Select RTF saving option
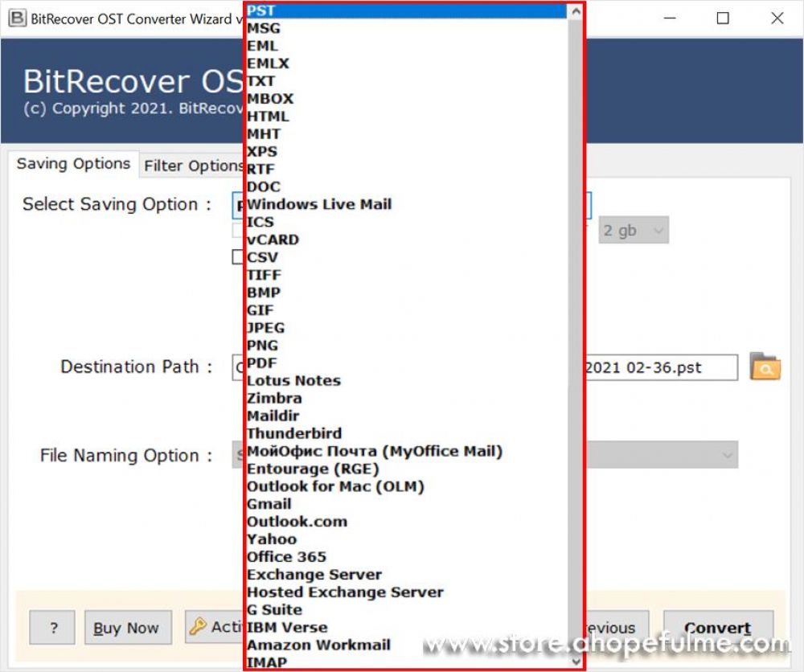 407,169
